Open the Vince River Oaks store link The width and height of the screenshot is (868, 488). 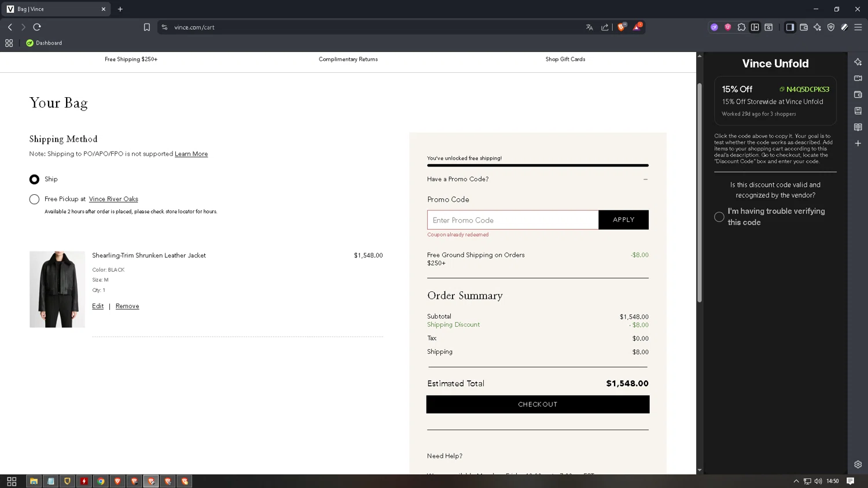point(113,199)
